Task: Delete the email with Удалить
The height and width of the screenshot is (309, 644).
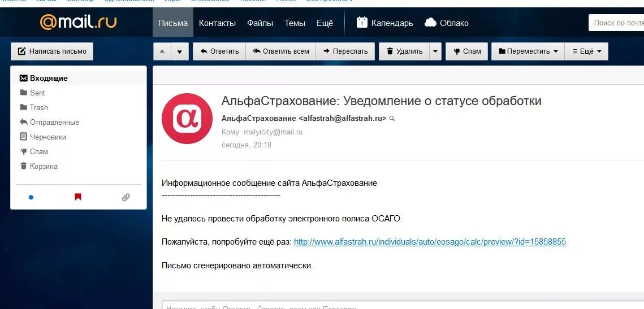Action: tap(404, 51)
